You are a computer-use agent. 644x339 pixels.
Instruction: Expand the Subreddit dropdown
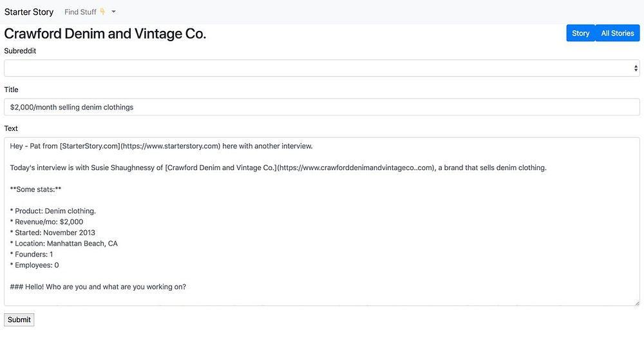[x=321, y=68]
